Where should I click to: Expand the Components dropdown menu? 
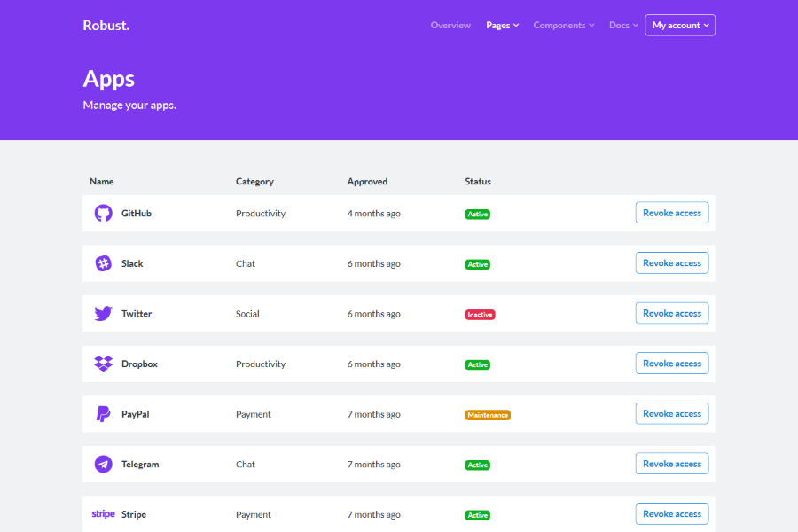click(x=564, y=26)
